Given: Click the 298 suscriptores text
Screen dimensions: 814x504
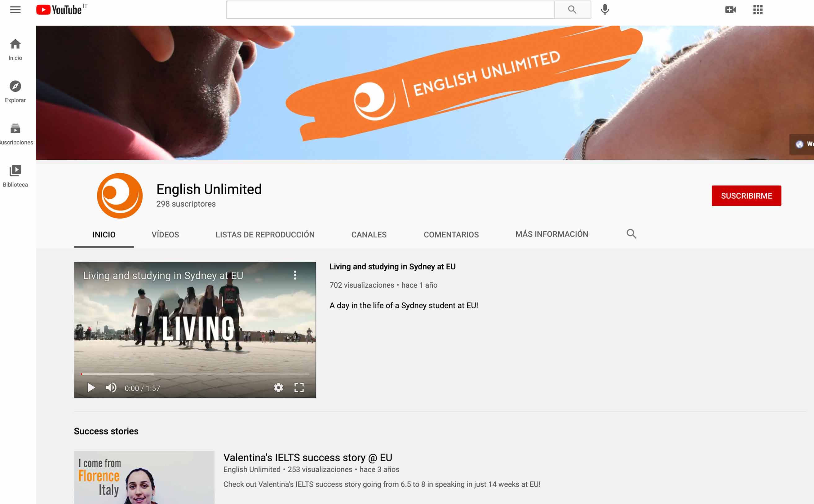Looking at the screenshot, I should pos(186,204).
